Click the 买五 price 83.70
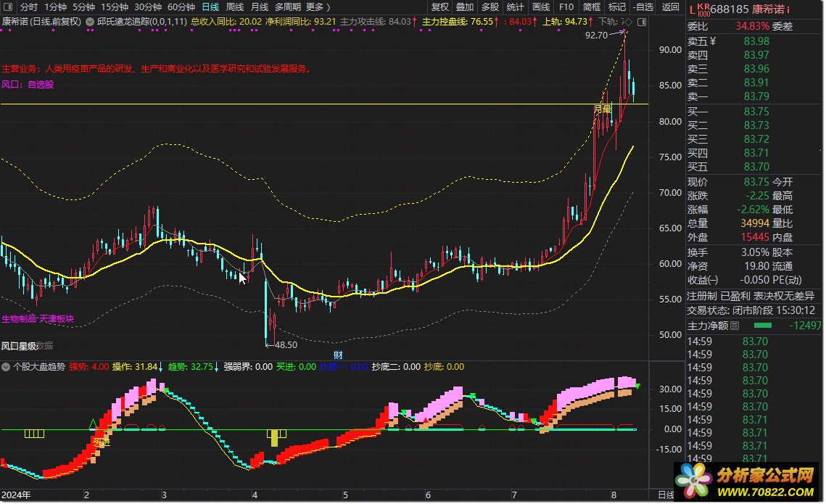This screenshot has height=504, width=826. pos(756,167)
